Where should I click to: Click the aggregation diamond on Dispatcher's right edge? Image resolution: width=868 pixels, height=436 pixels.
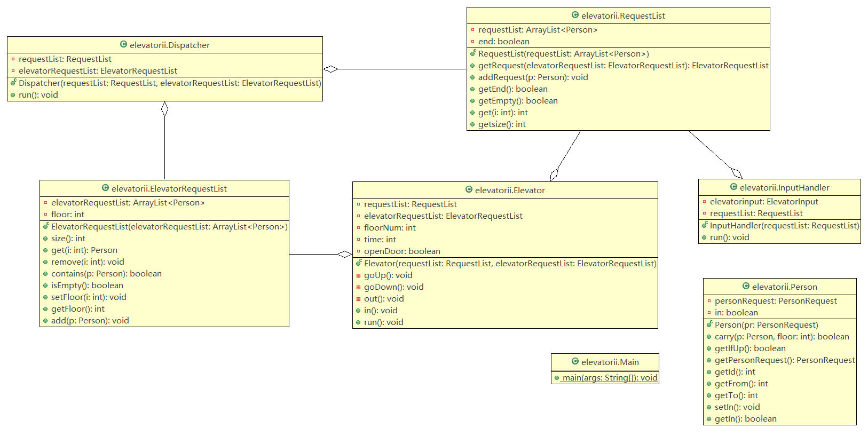coord(330,69)
